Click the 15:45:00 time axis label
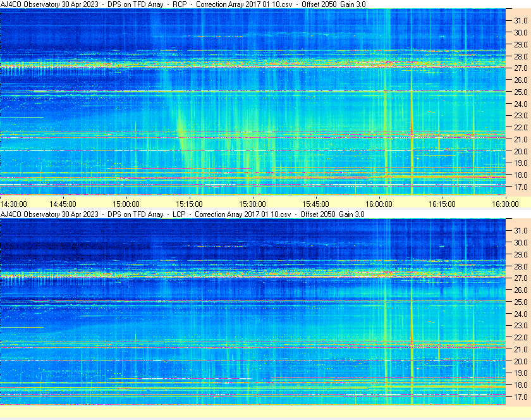Screen dimensions: 531x420 tap(315, 204)
